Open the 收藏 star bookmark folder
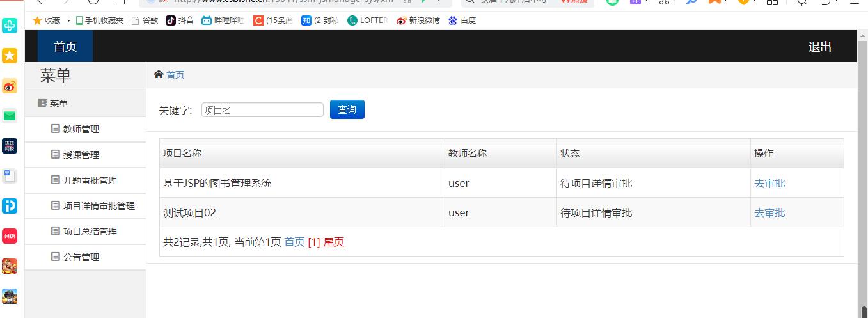This screenshot has height=318, width=868. (x=47, y=20)
